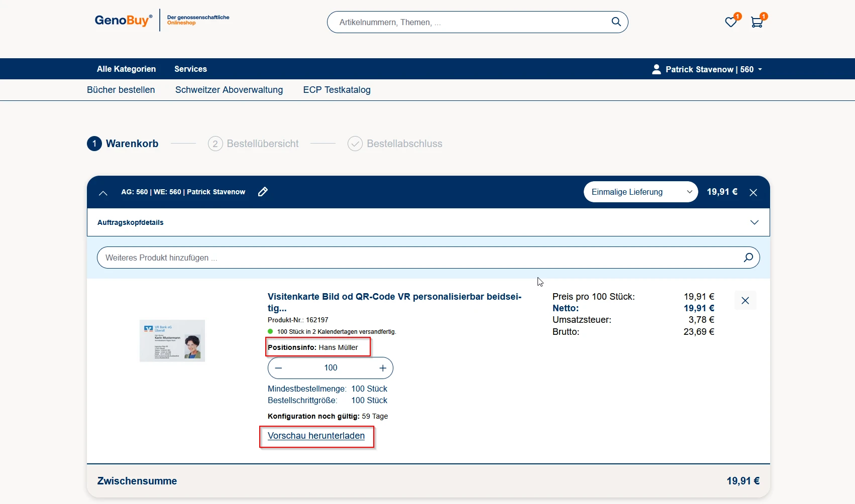Image resolution: width=855 pixels, height=504 pixels.
Task: Open the wishlist heart icon
Action: (x=730, y=22)
